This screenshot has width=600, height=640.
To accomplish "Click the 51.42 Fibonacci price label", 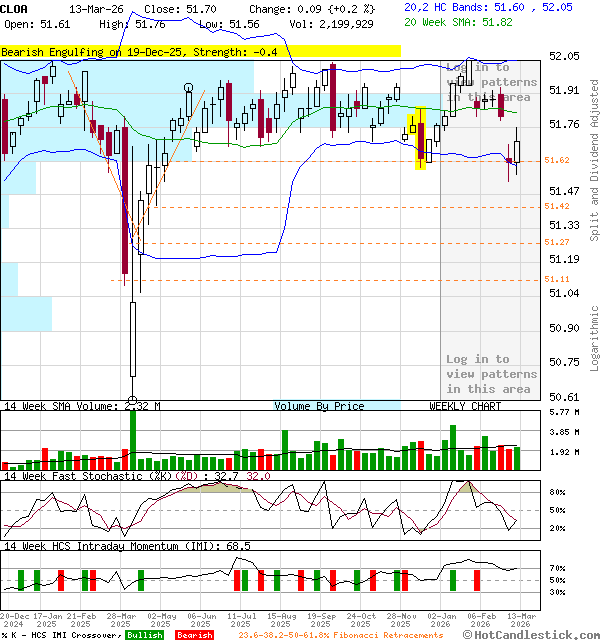I will point(557,206).
